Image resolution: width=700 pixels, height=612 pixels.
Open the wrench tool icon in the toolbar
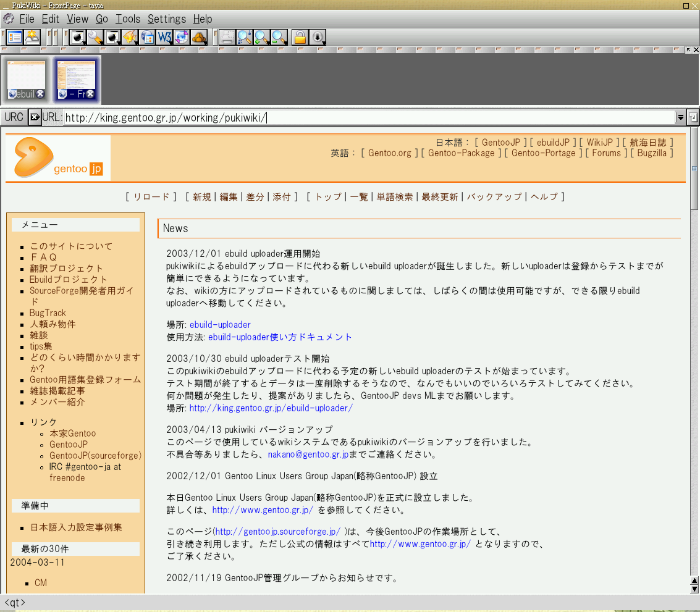pos(96,38)
